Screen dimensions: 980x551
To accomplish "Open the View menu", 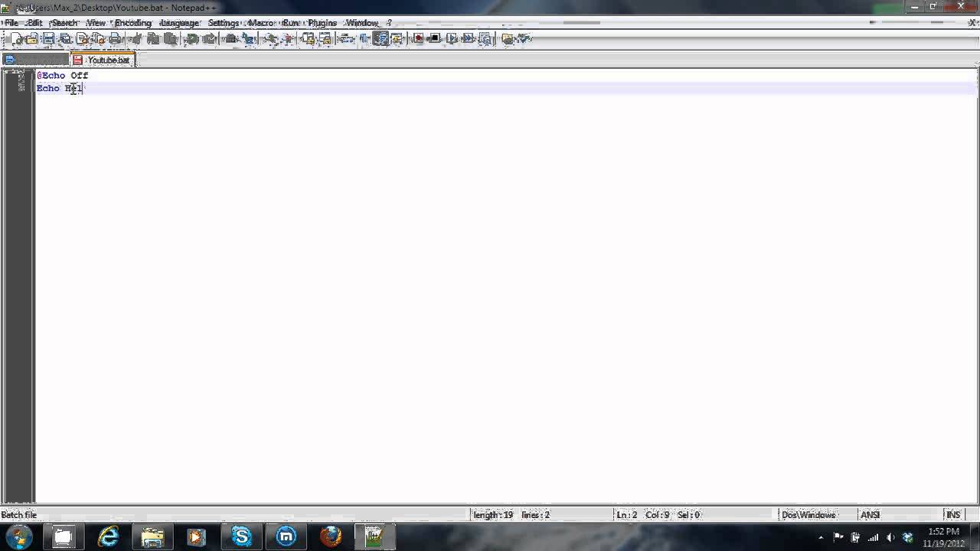I will pyautogui.click(x=96, y=23).
